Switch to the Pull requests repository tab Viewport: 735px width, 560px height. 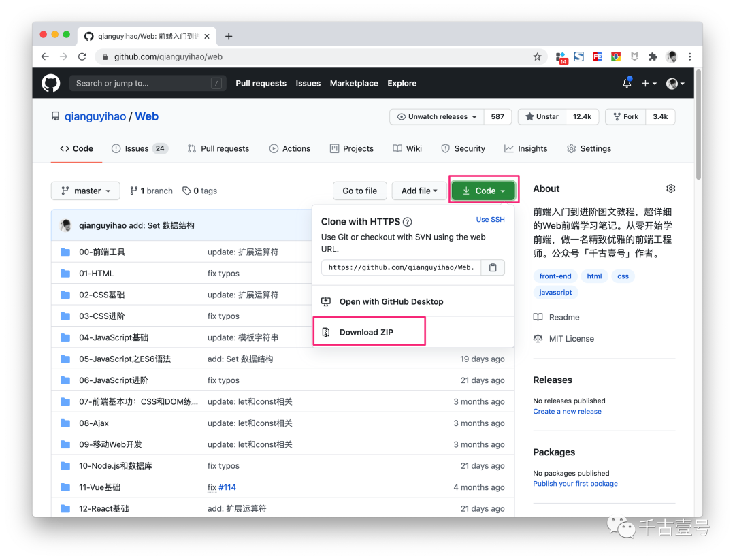pos(218,148)
